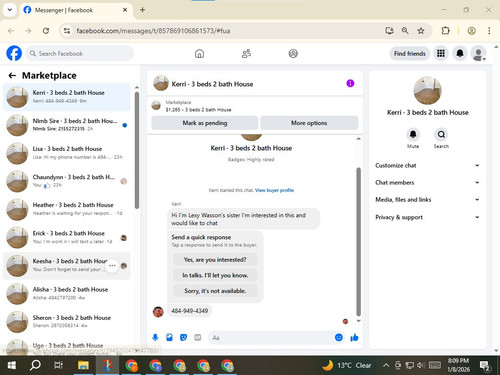
Task: Open the Groups icon in top navigation
Action: pos(293,53)
